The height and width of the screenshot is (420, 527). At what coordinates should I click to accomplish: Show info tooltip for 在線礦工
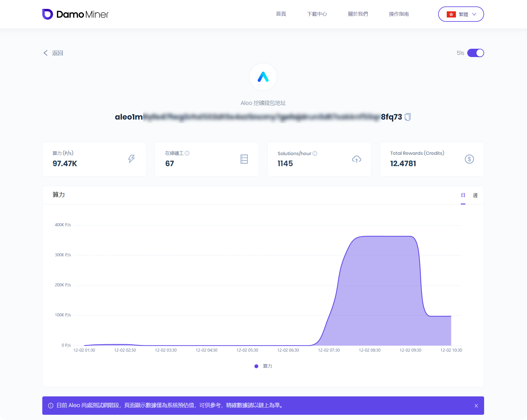pos(187,153)
